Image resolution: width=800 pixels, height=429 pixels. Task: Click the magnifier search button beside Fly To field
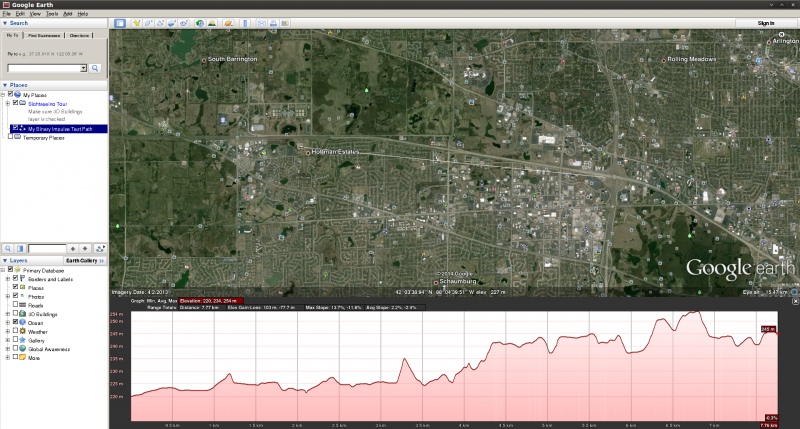pyautogui.click(x=95, y=68)
